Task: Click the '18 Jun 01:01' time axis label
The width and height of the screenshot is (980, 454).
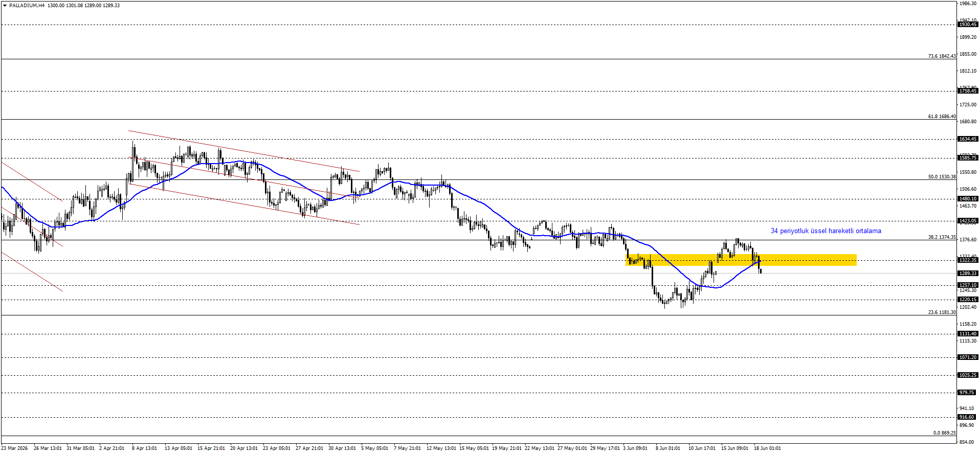Action: [767, 448]
